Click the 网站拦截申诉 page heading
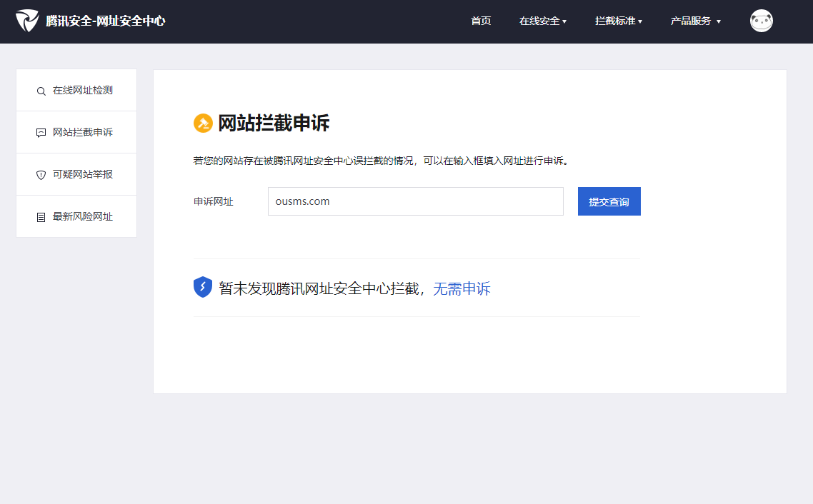 273,124
